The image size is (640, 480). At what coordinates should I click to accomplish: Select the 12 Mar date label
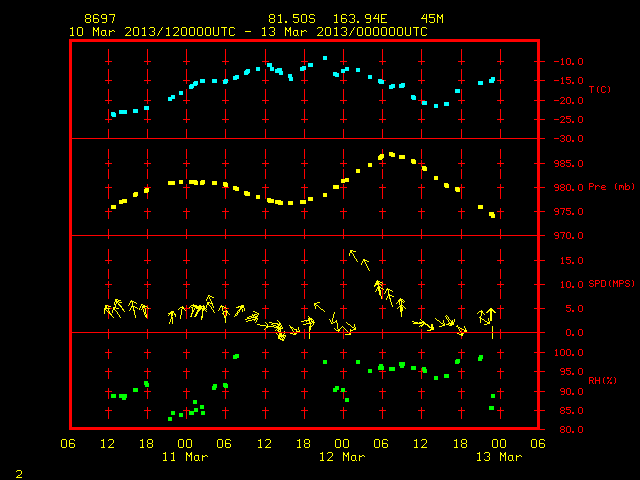[x=342, y=457]
